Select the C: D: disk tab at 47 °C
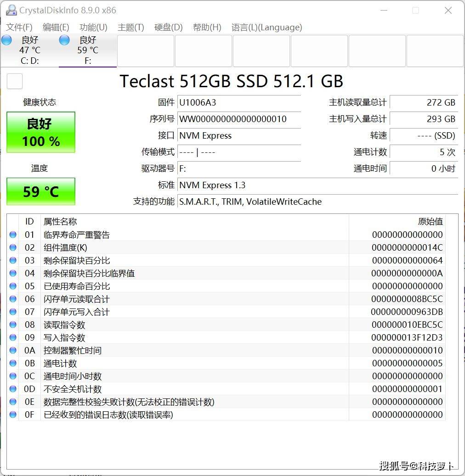The width and height of the screenshot is (465, 476). (x=29, y=50)
